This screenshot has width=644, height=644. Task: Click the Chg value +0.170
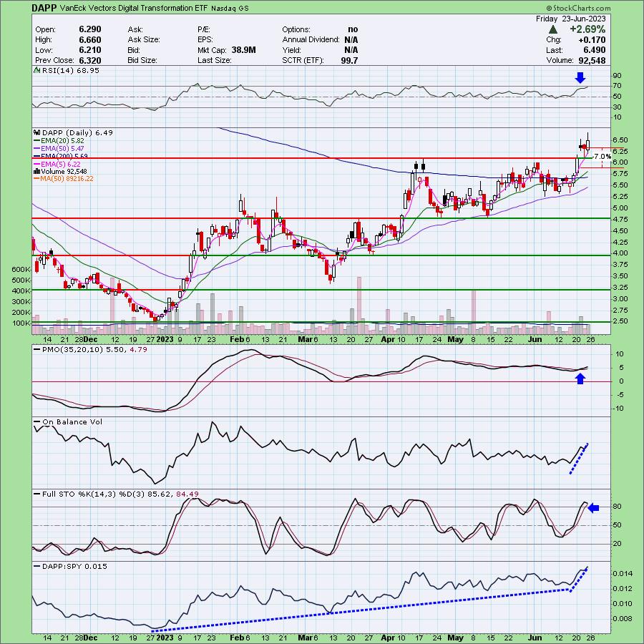592,40
